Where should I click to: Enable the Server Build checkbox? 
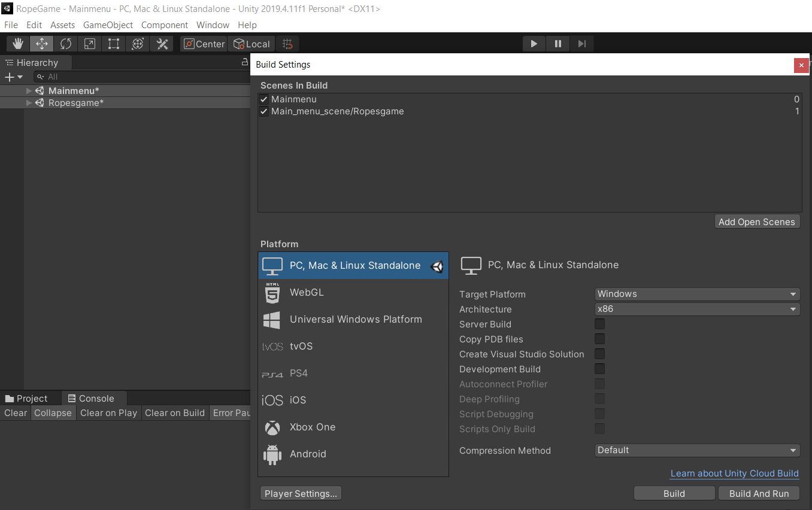599,324
